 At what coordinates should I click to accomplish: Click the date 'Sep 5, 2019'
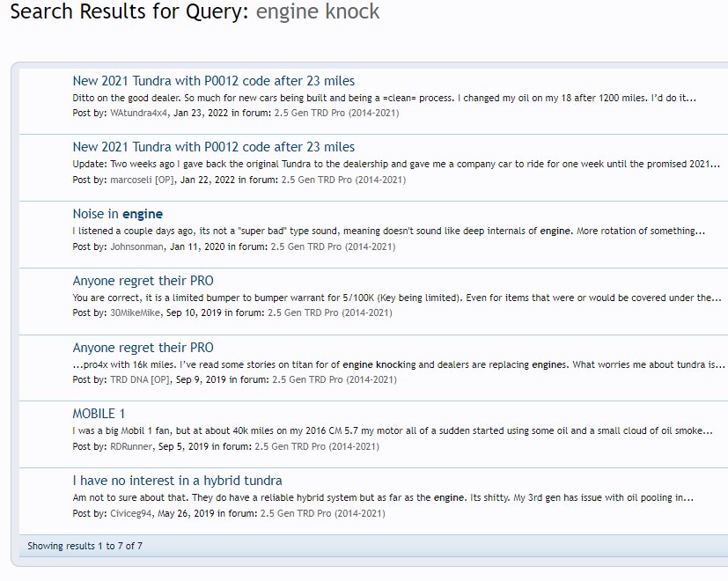click(x=183, y=446)
